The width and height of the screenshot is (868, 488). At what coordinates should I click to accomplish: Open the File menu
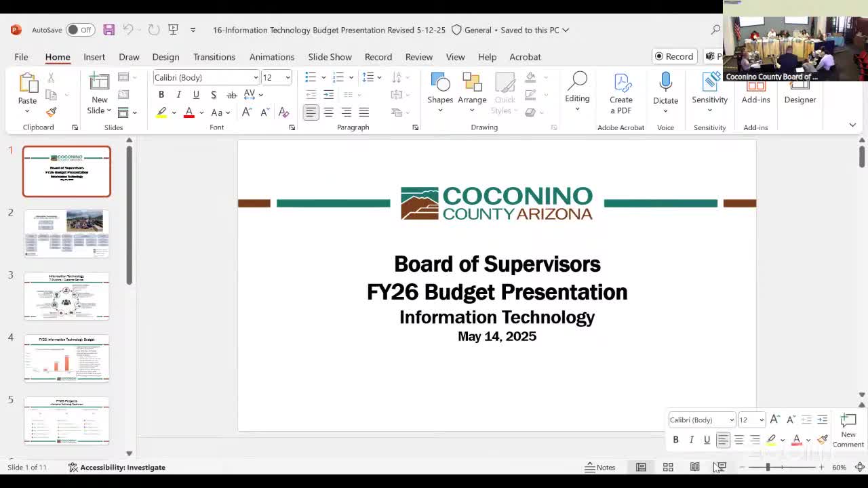pyautogui.click(x=21, y=57)
